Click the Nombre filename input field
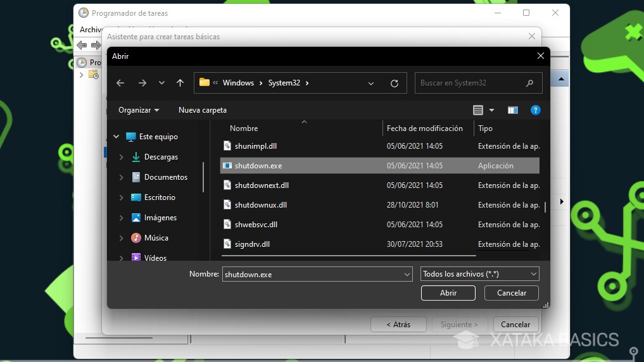 click(x=312, y=274)
